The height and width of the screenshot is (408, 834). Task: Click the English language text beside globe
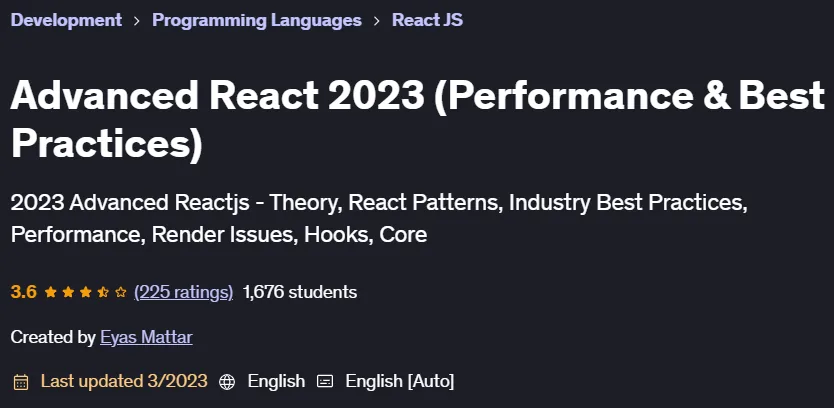277,381
